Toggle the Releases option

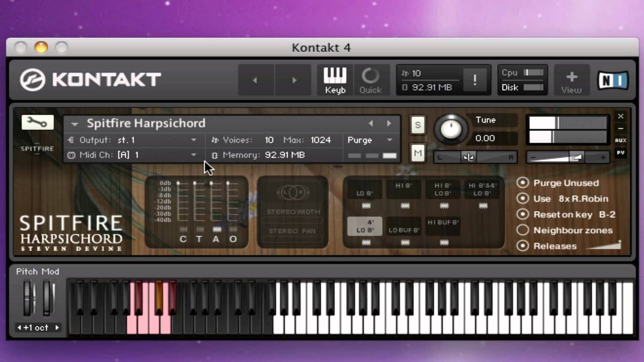click(523, 246)
